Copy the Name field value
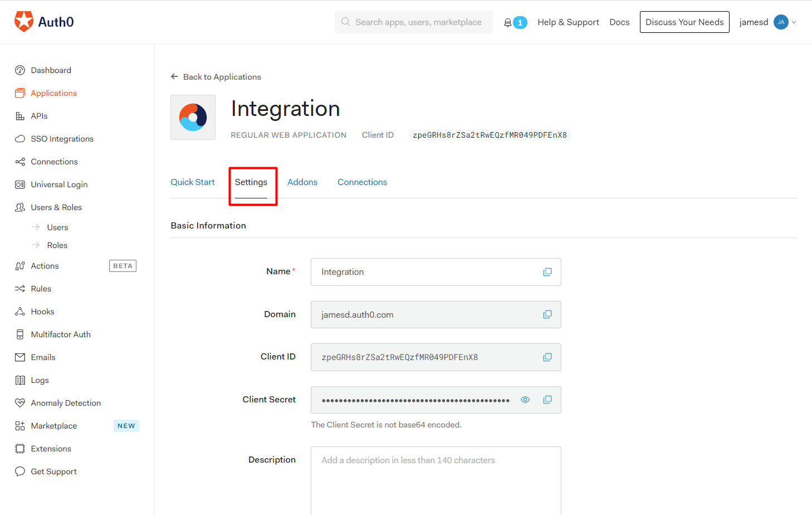This screenshot has width=812, height=515. [547, 272]
